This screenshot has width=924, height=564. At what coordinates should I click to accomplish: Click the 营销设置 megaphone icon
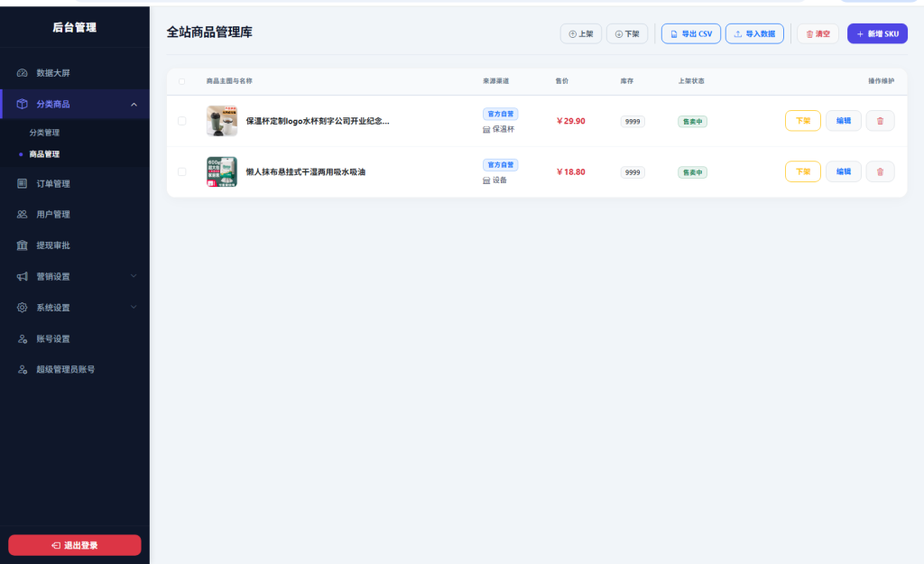pos(22,276)
